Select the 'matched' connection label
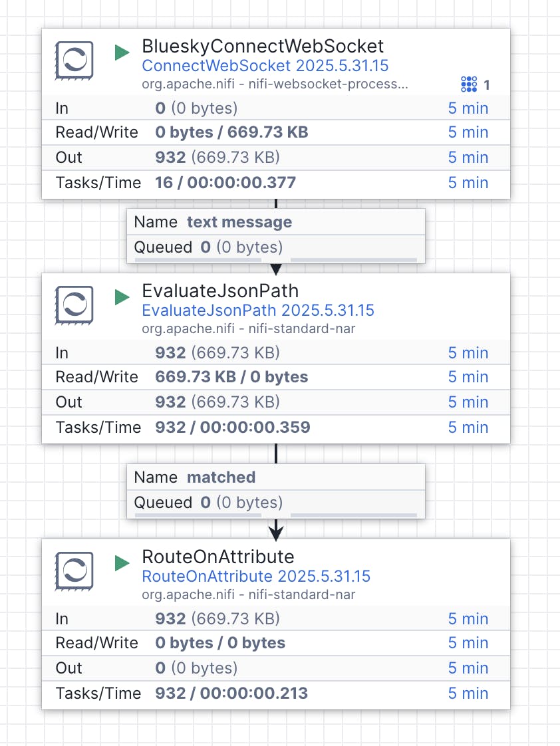This screenshot has width=560, height=746. (221, 477)
